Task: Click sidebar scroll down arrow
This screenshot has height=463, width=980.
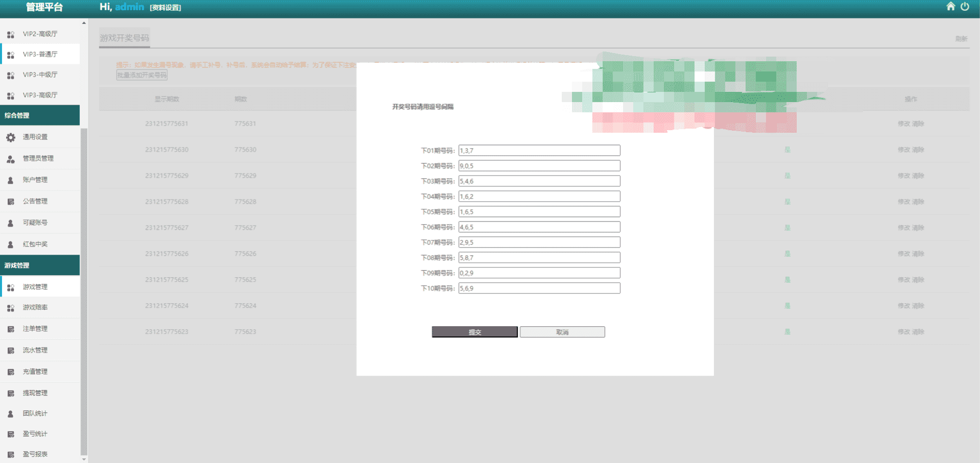Action: click(84, 459)
